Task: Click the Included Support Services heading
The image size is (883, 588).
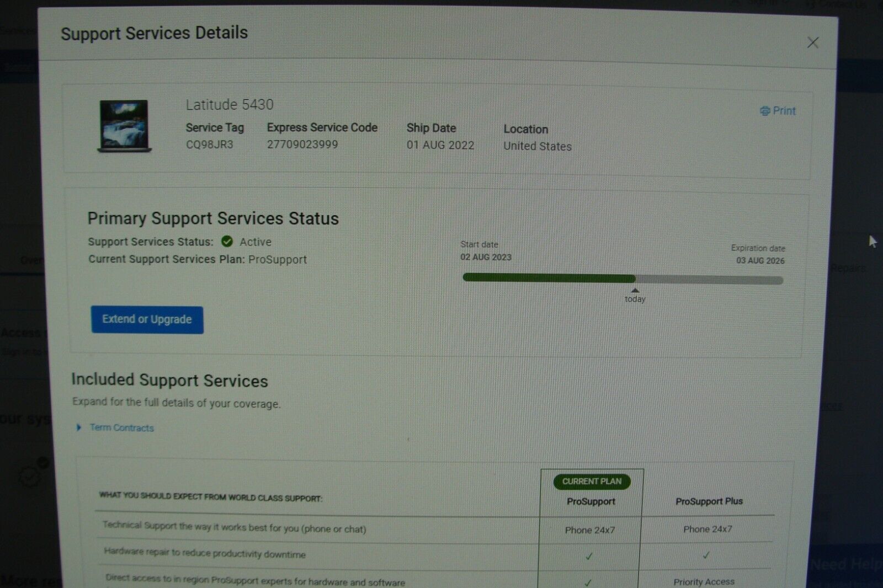Action: 169,380
